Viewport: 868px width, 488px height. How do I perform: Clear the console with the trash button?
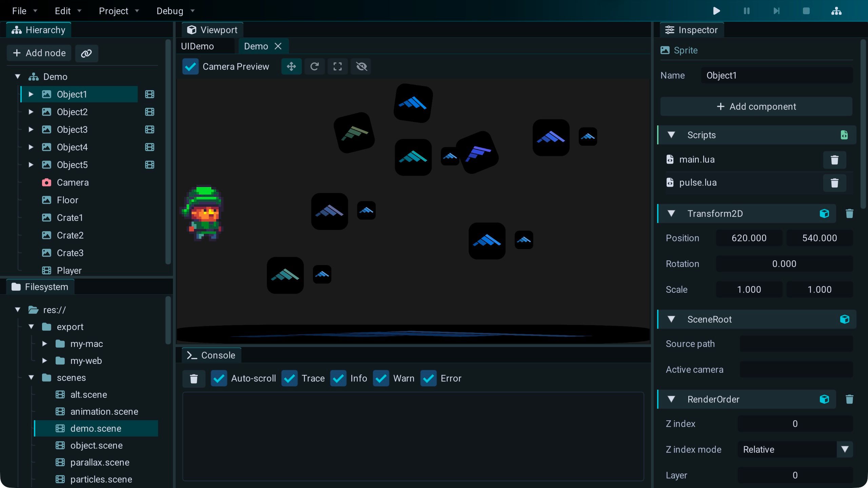(x=194, y=379)
